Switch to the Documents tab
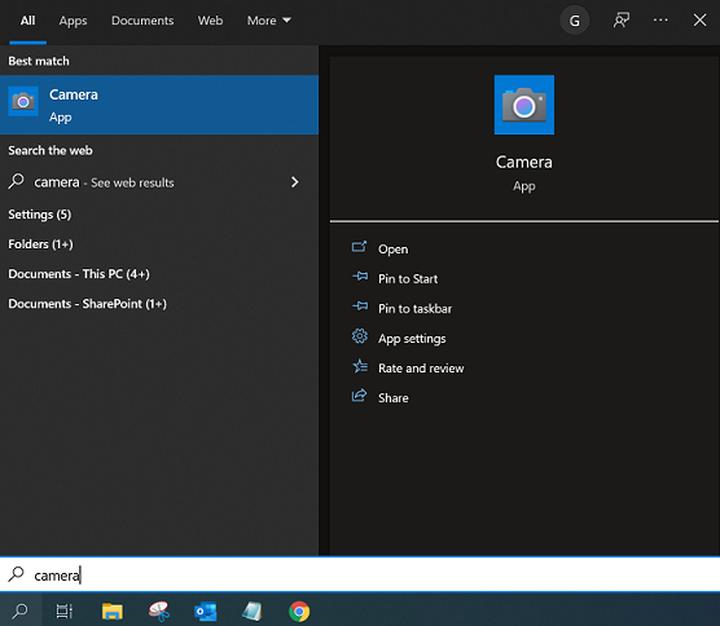Screen dimensions: 720x626 [x=142, y=20]
